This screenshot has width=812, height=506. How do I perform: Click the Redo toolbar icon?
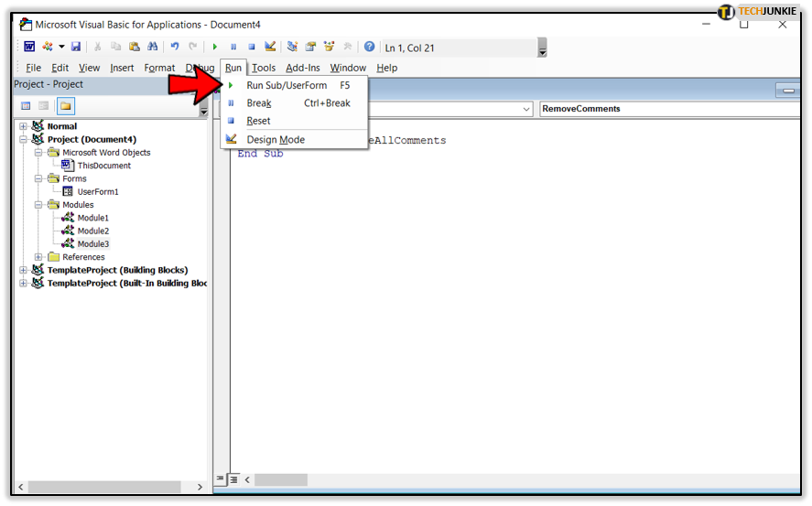point(192,47)
